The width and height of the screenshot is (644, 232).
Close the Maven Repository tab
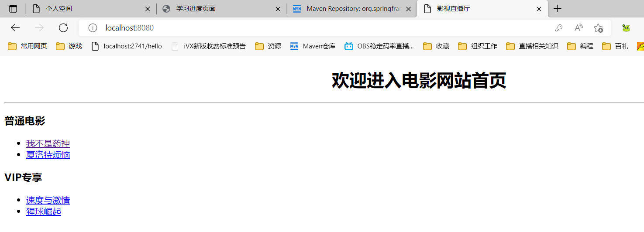point(409,9)
